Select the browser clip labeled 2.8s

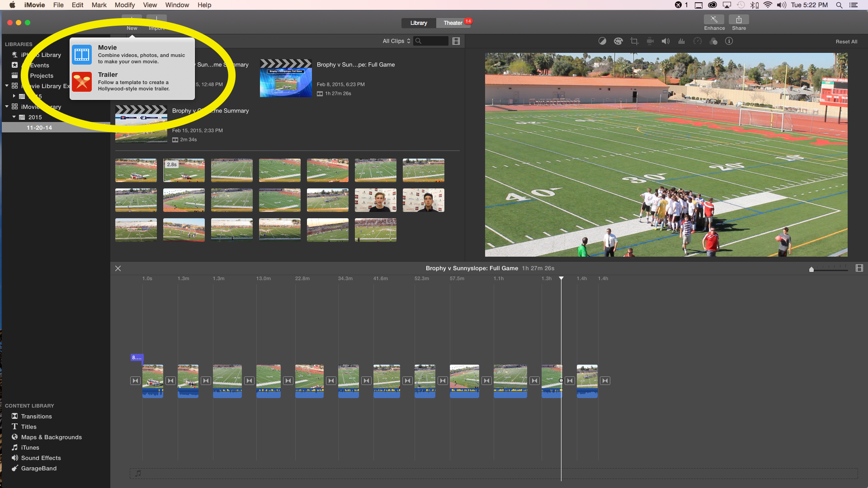pos(184,170)
